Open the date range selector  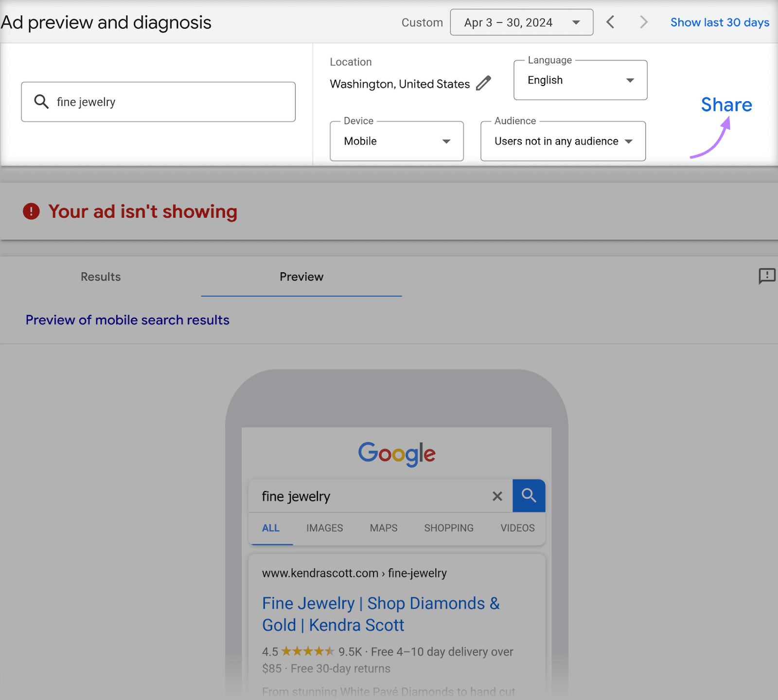pyautogui.click(x=522, y=22)
